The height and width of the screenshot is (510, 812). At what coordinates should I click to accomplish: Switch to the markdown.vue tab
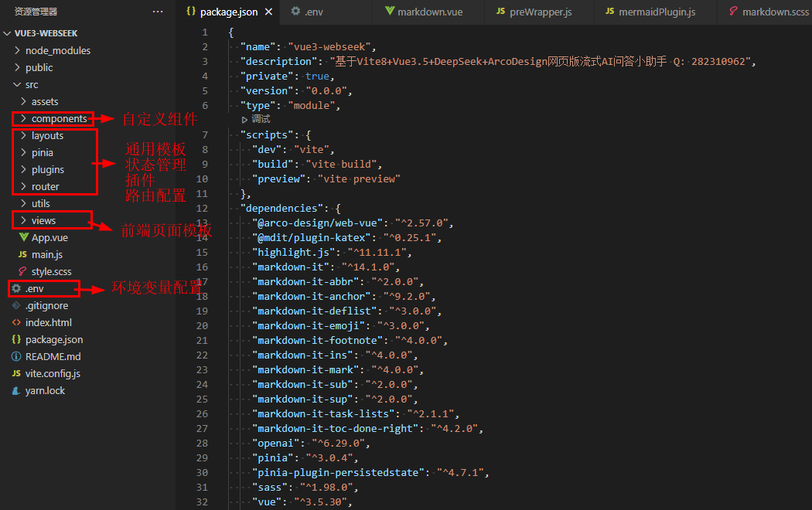pyautogui.click(x=428, y=12)
